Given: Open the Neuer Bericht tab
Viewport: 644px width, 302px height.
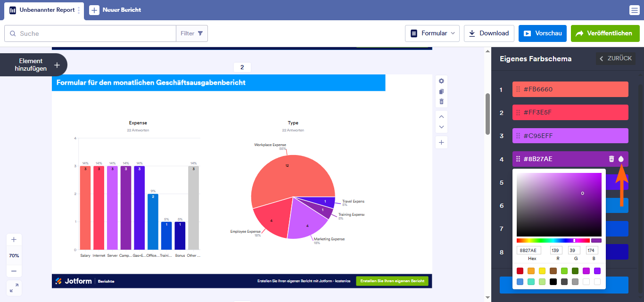Looking at the screenshot, I should pos(116,10).
